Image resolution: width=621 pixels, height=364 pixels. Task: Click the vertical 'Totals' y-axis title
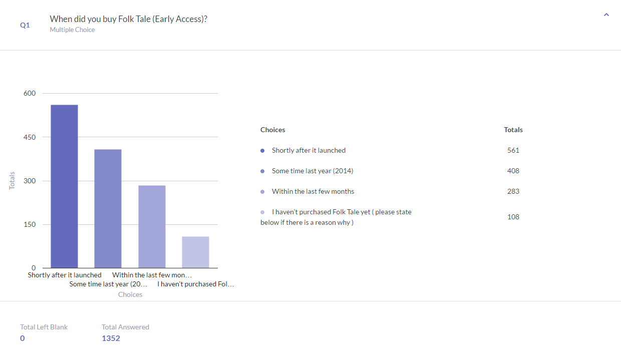click(12, 180)
